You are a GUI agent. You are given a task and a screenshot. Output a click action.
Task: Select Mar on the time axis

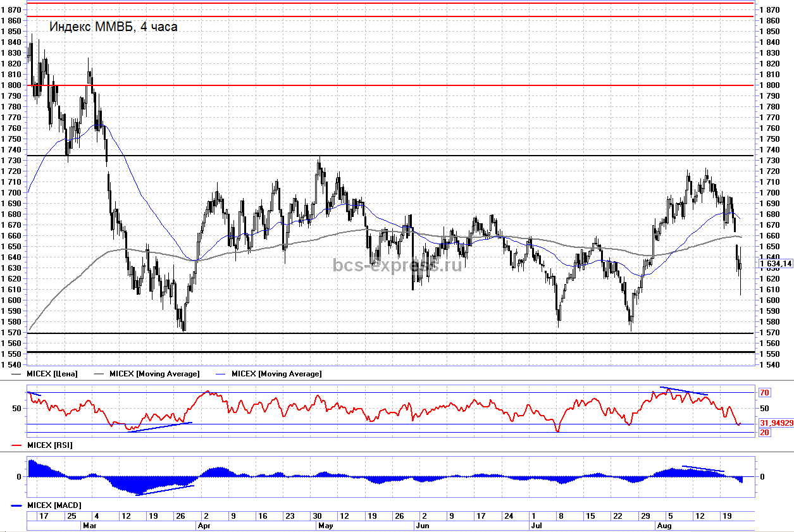[89, 526]
